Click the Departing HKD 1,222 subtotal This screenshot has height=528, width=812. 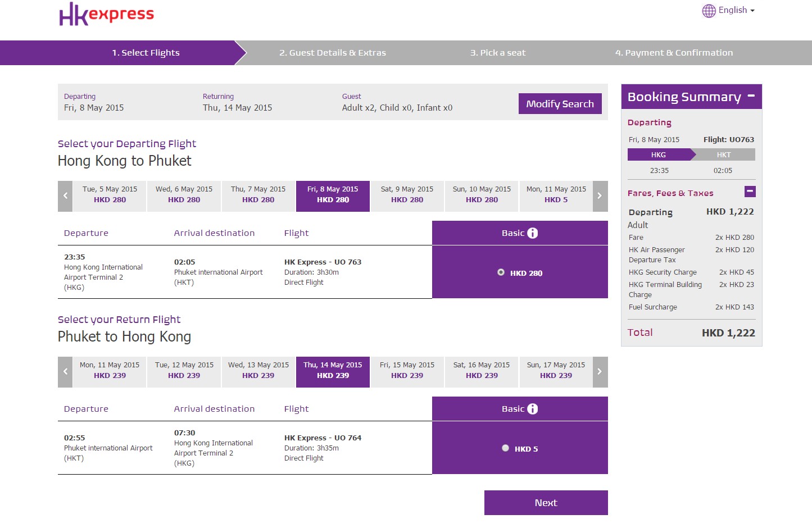click(730, 212)
